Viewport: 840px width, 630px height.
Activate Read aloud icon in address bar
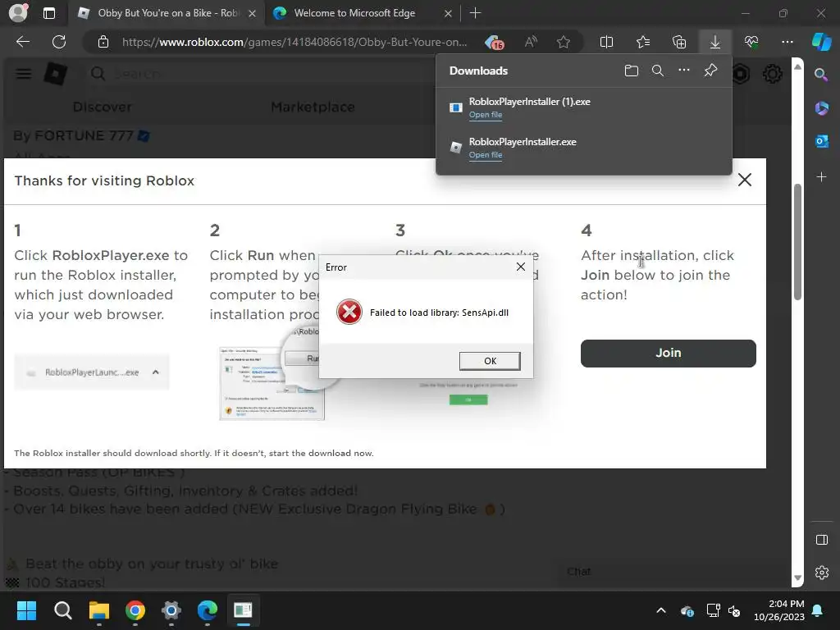coord(531,42)
